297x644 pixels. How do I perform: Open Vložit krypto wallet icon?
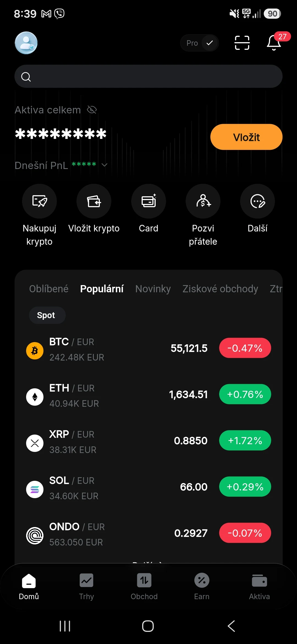94,201
